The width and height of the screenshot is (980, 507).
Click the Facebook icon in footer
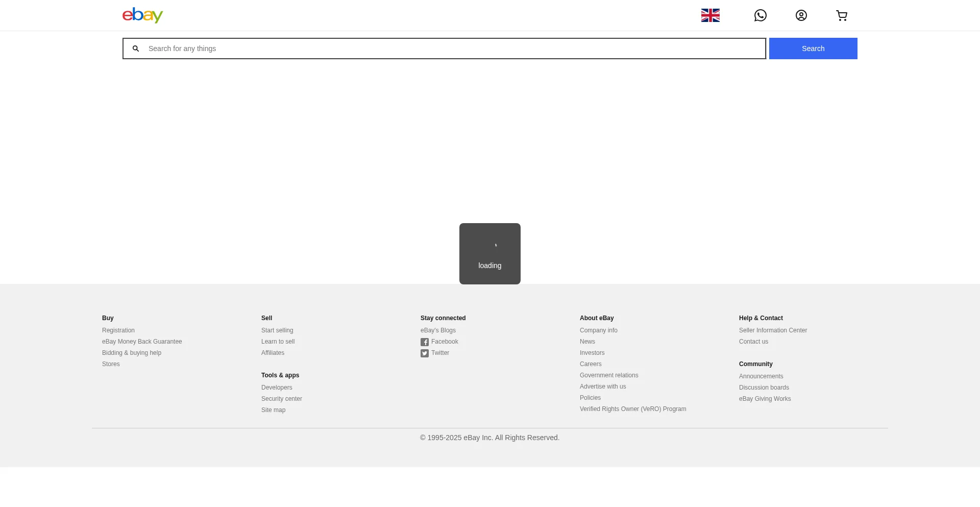425,342
